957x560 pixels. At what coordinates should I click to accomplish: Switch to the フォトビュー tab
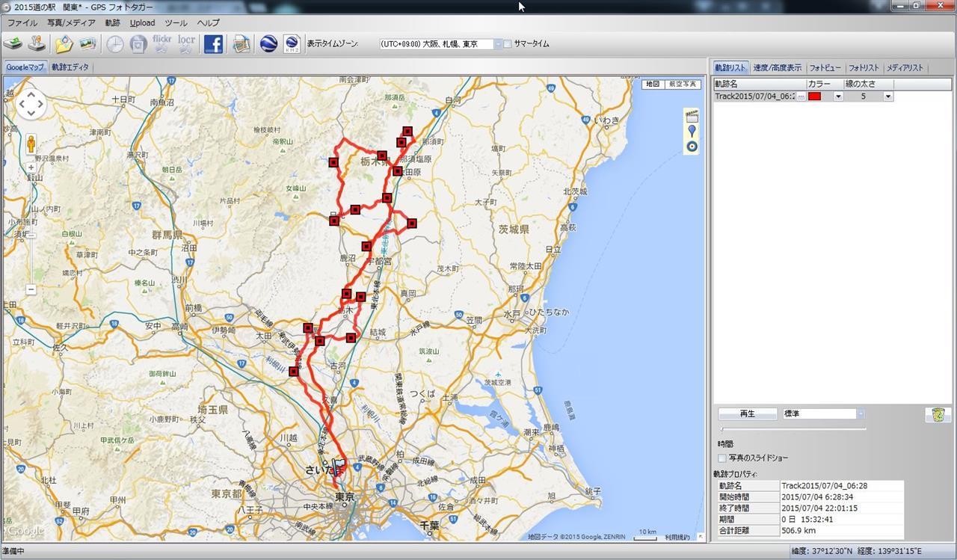pos(825,67)
